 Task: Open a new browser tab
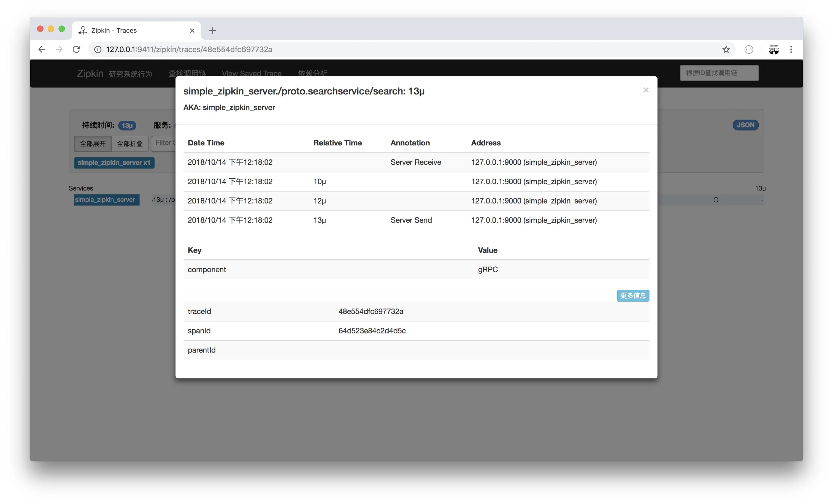click(x=212, y=30)
